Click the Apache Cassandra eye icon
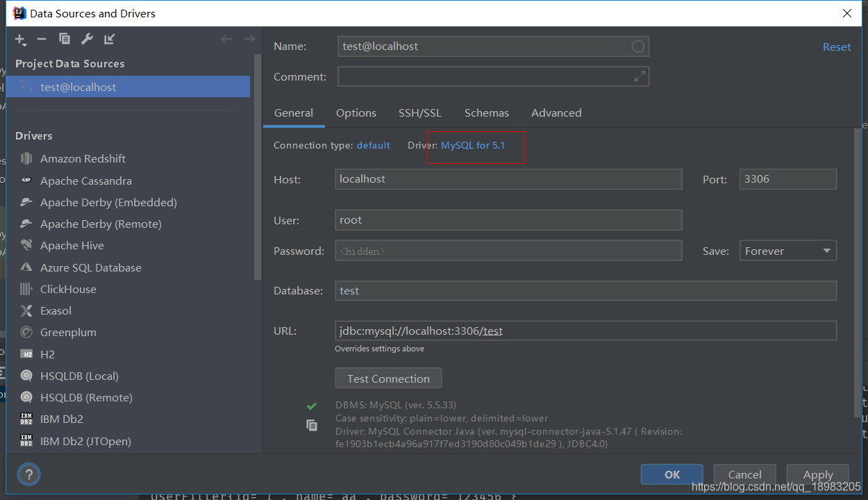 pyautogui.click(x=26, y=181)
